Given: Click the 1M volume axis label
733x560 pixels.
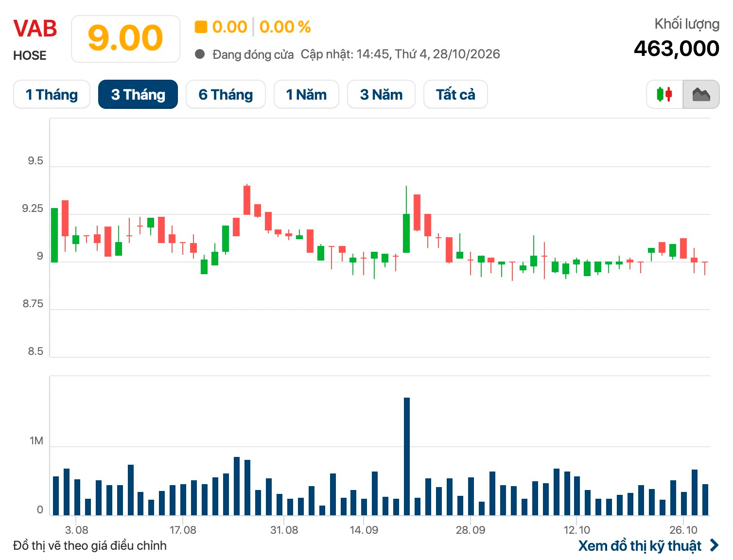Looking at the screenshot, I should tap(36, 441).
